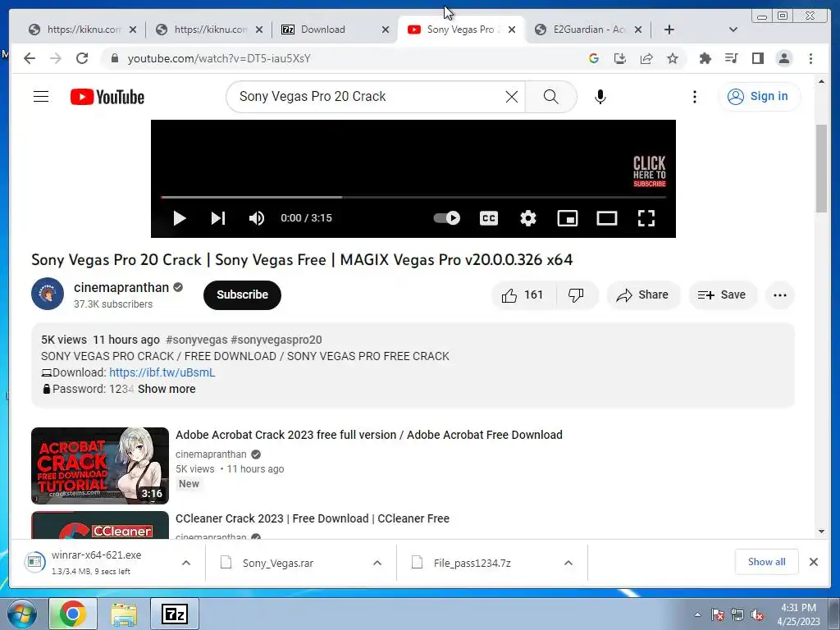Close the Sony Vegas Pro tab

tap(512, 30)
